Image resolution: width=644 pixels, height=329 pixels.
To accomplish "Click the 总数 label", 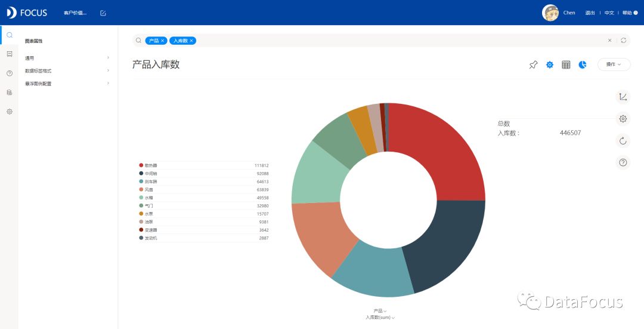I will [503, 124].
